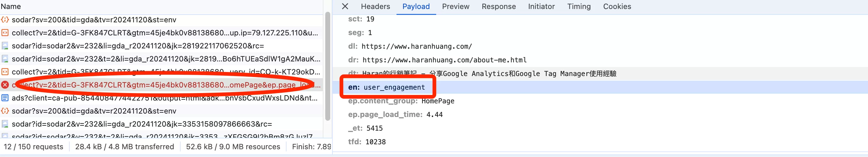Select collect request with uery_id=CO-k-KT29okD
Screen dimensions: 868x157
click(x=161, y=72)
